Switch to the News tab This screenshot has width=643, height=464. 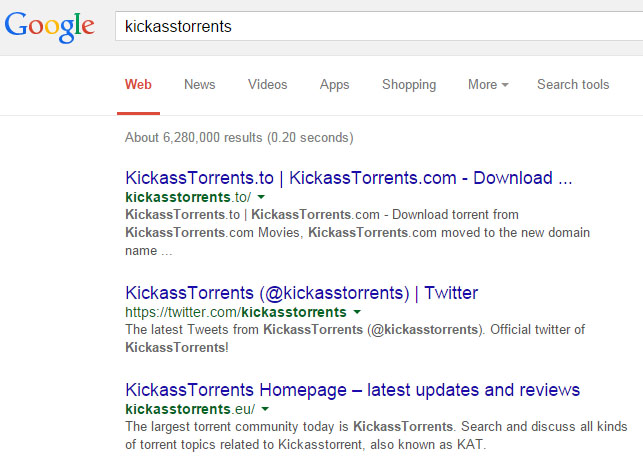[x=199, y=85]
